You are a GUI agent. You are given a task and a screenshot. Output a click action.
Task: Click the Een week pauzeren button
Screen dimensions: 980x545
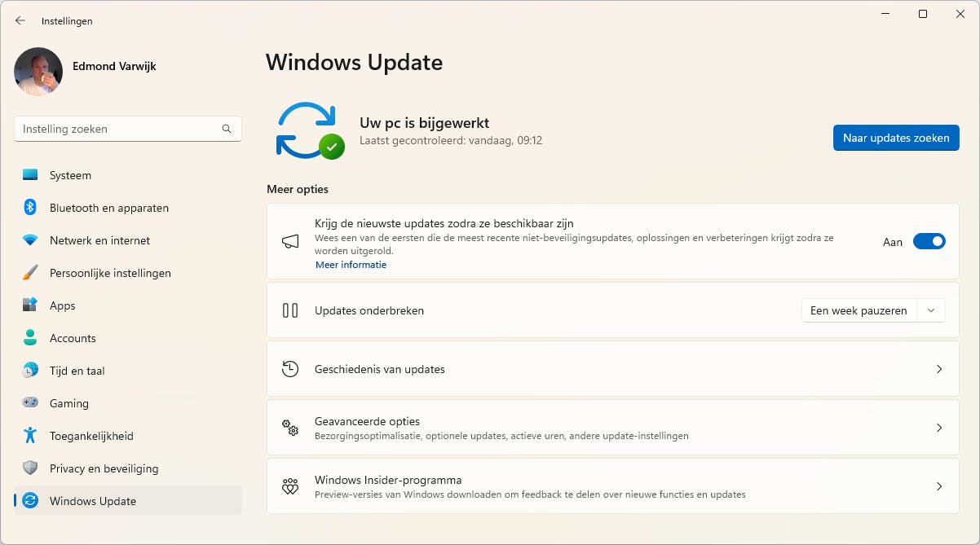tap(859, 310)
